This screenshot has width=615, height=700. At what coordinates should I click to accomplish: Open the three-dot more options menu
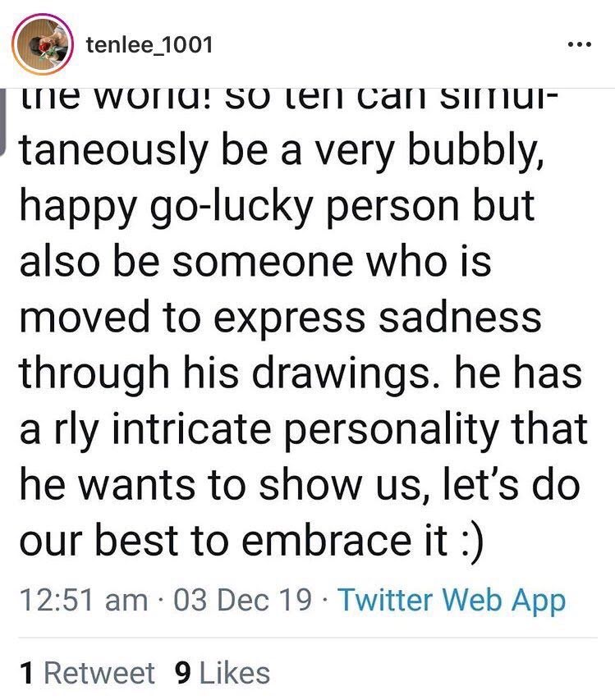(x=580, y=44)
